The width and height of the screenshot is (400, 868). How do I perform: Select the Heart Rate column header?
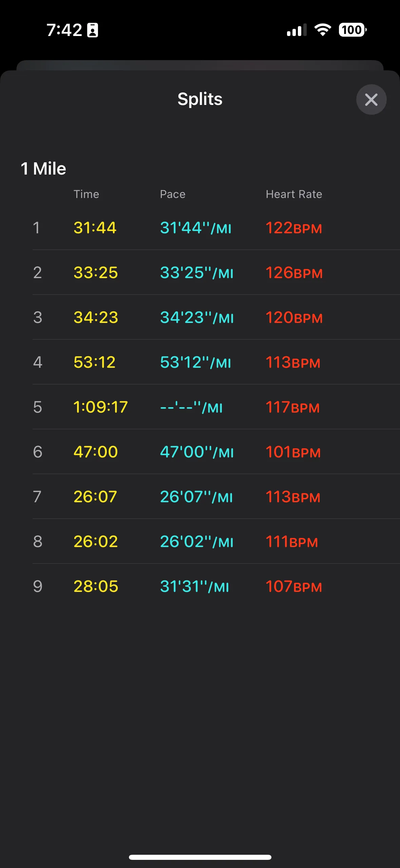pyautogui.click(x=294, y=194)
